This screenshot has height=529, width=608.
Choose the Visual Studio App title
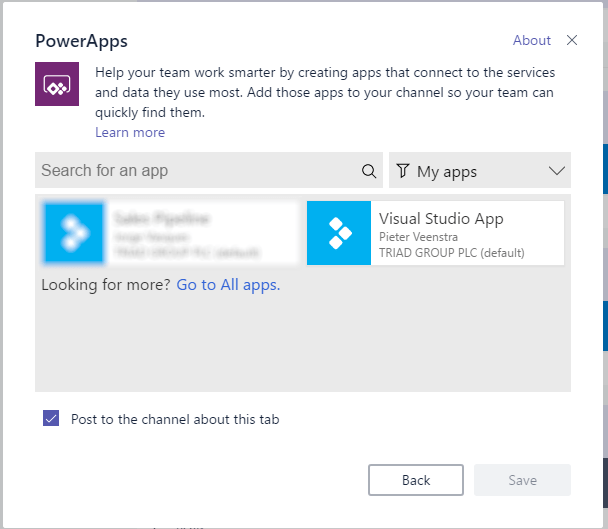point(441,219)
